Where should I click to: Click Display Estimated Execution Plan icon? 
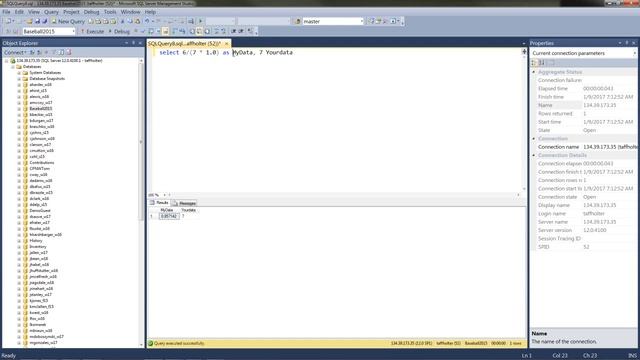pyautogui.click(x=151, y=31)
